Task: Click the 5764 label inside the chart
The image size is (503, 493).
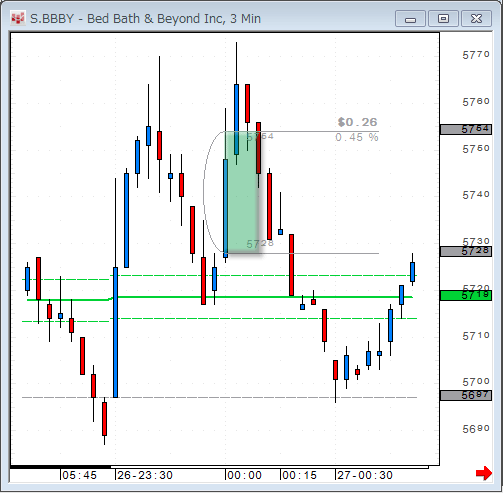Action: (x=260, y=136)
